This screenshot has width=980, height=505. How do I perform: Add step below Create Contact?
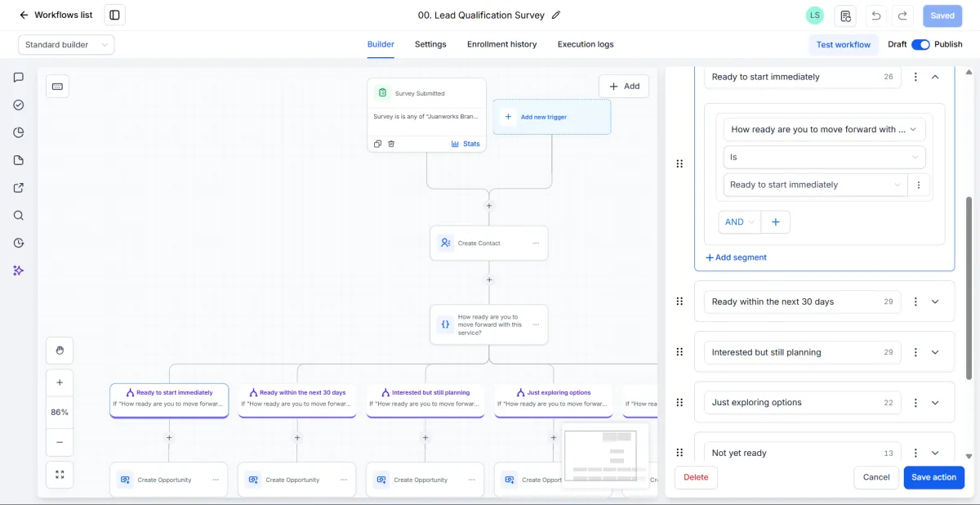click(489, 279)
